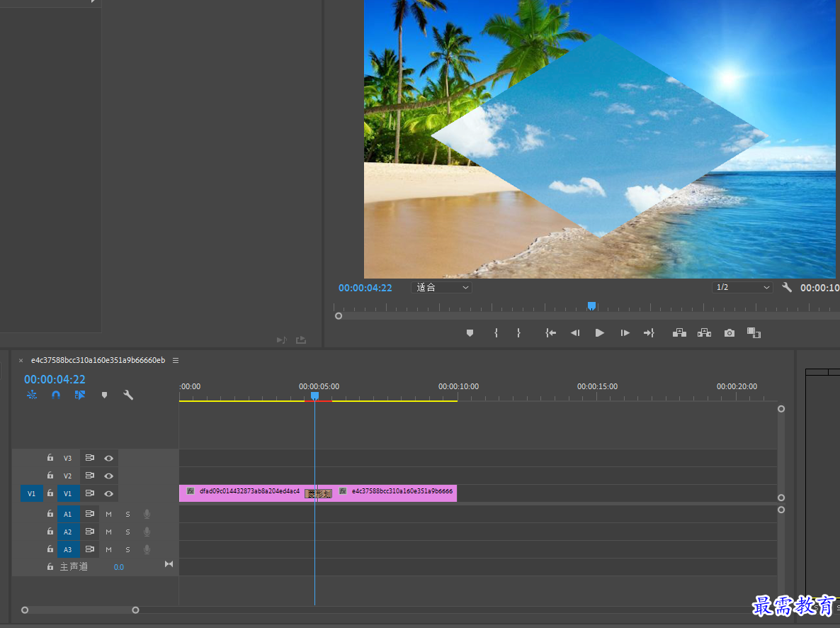This screenshot has height=628, width=840.
Task: Select the dfad09c014432873 clip on V1
Action: [x=242, y=493]
